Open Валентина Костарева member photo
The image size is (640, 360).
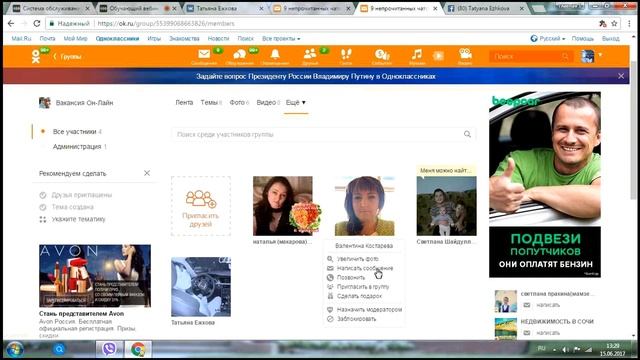click(x=364, y=206)
